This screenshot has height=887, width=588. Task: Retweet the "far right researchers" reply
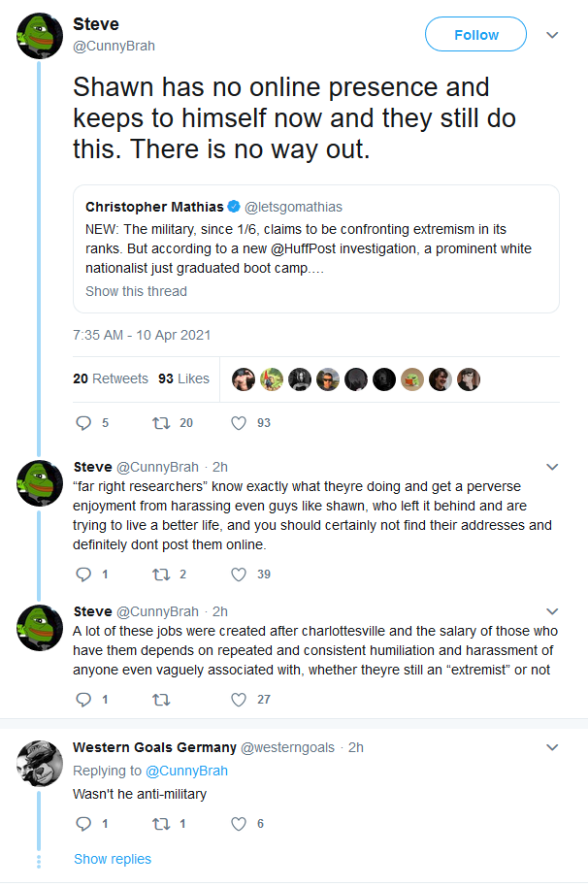point(161,575)
